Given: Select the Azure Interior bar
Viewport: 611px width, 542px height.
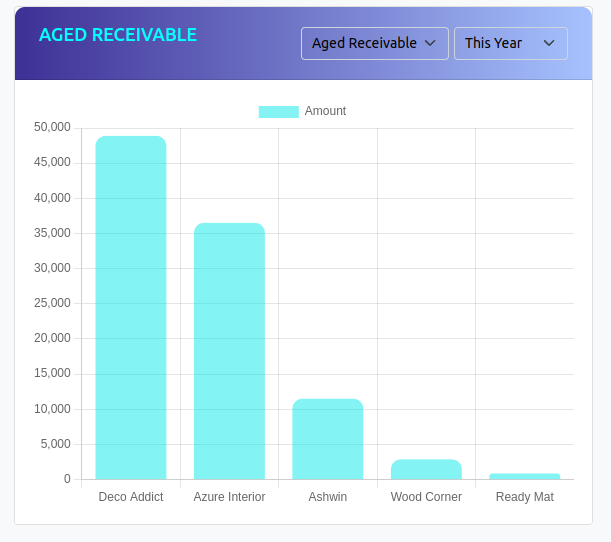Looking at the screenshot, I should tap(229, 351).
